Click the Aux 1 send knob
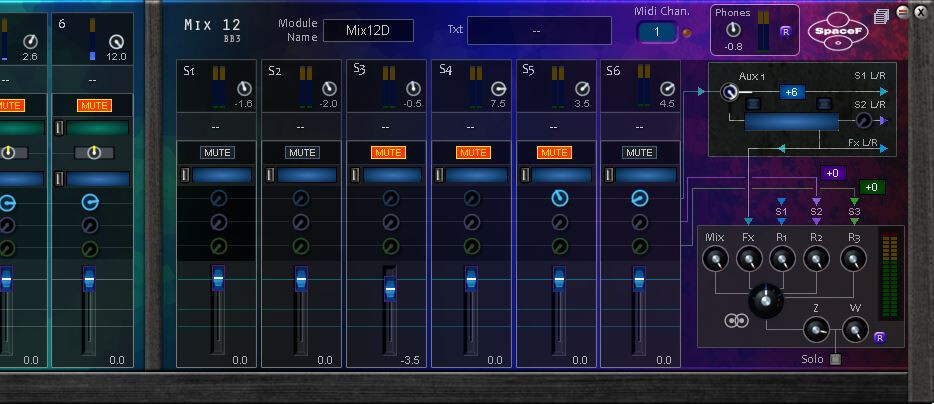This screenshot has height=404, width=934. tap(729, 92)
